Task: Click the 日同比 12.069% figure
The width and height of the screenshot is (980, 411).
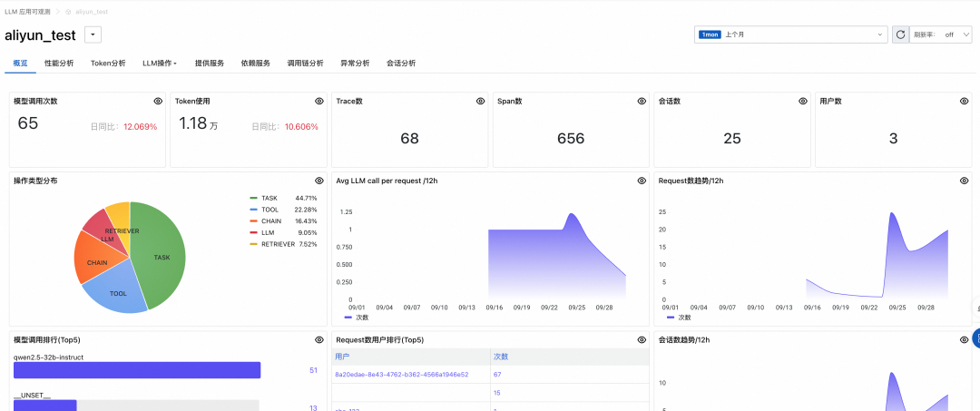Action: tap(140, 127)
